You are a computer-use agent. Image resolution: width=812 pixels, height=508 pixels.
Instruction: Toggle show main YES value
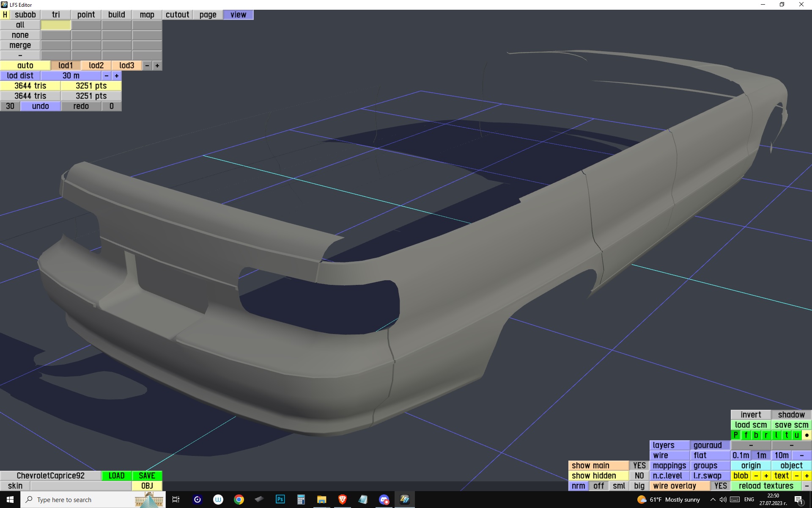pyautogui.click(x=639, y=466)
